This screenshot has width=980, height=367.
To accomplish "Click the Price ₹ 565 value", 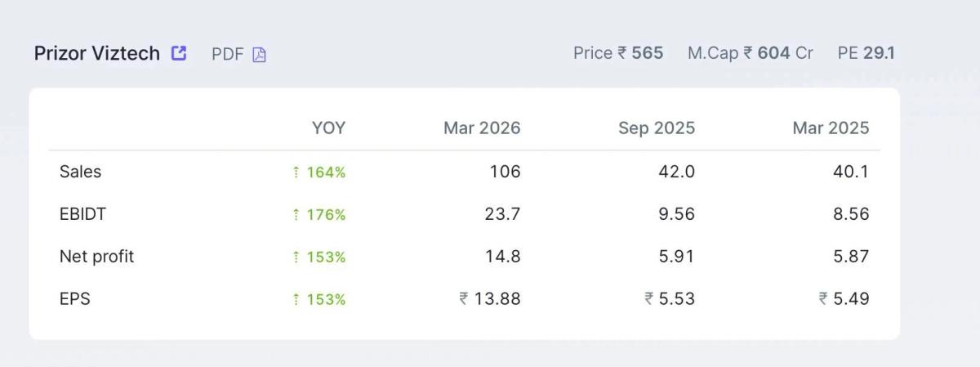I will 618,53.
